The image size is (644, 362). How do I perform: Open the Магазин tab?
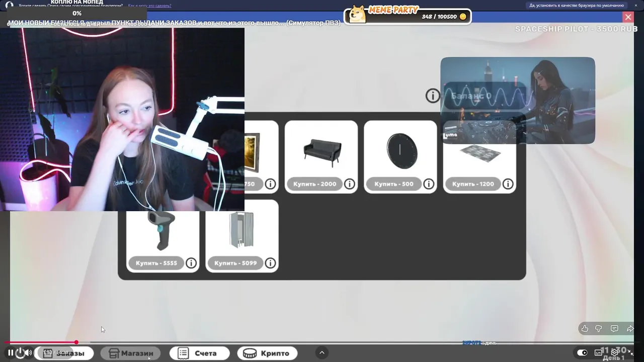tap(131, 353)
